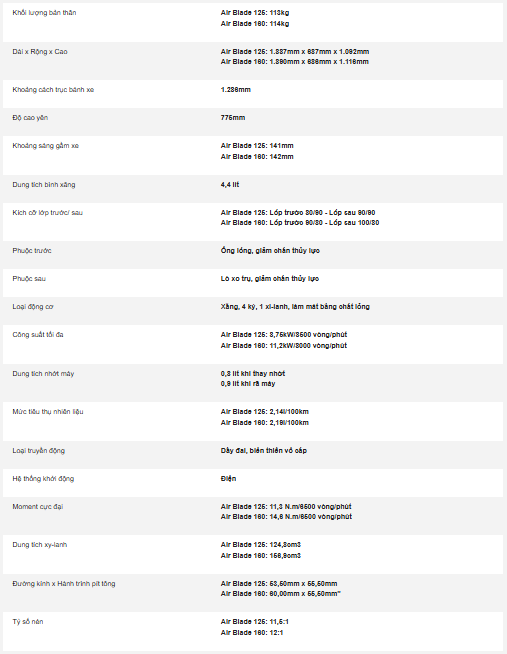
Task: Select the Công suất tối đa Air Blade 160 value
Action: tap(284, 345)
